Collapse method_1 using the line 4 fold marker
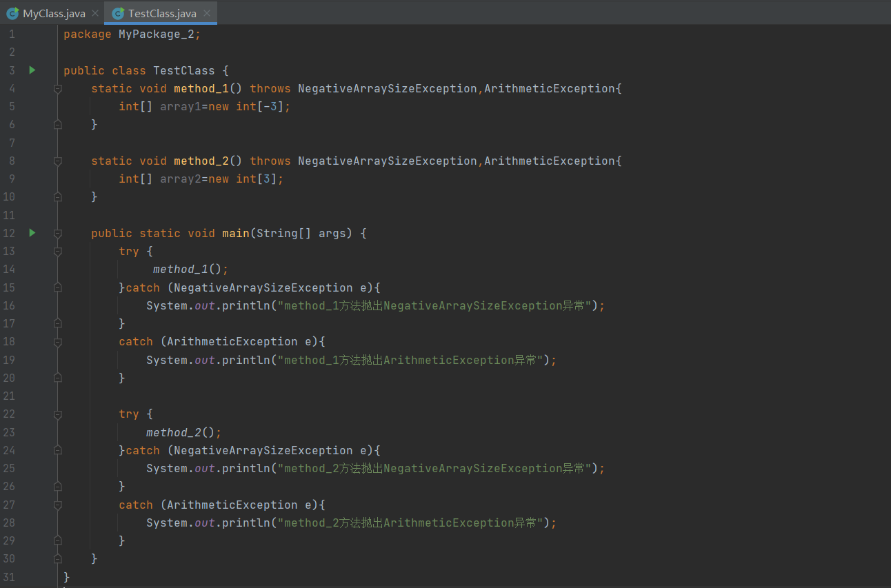The width and height of the screenshot is (891, 588). coord(58,88)
